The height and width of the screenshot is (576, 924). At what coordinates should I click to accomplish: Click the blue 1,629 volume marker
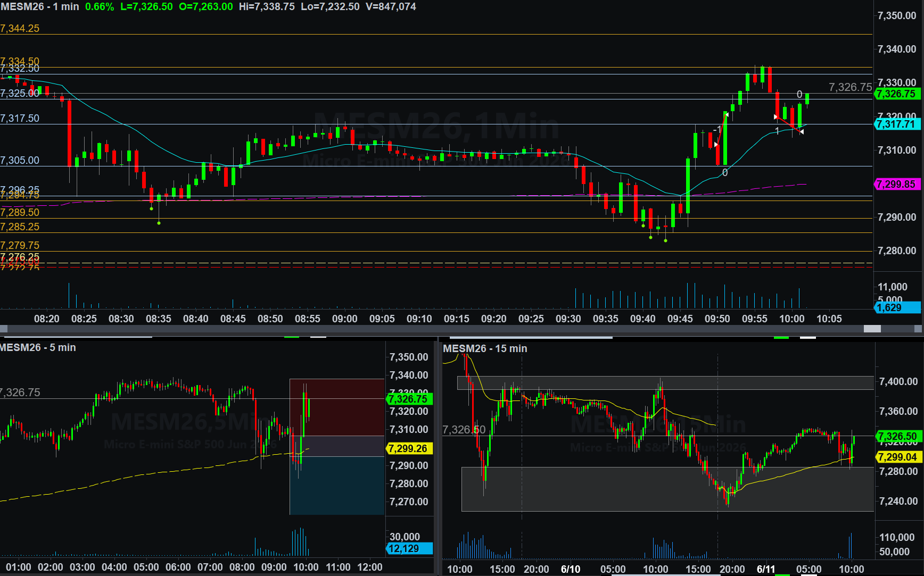click(x=897, y=308)
